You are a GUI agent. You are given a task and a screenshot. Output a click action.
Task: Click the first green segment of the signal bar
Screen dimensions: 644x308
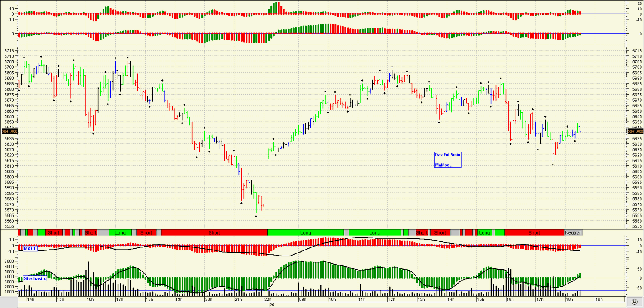point(26,232)
